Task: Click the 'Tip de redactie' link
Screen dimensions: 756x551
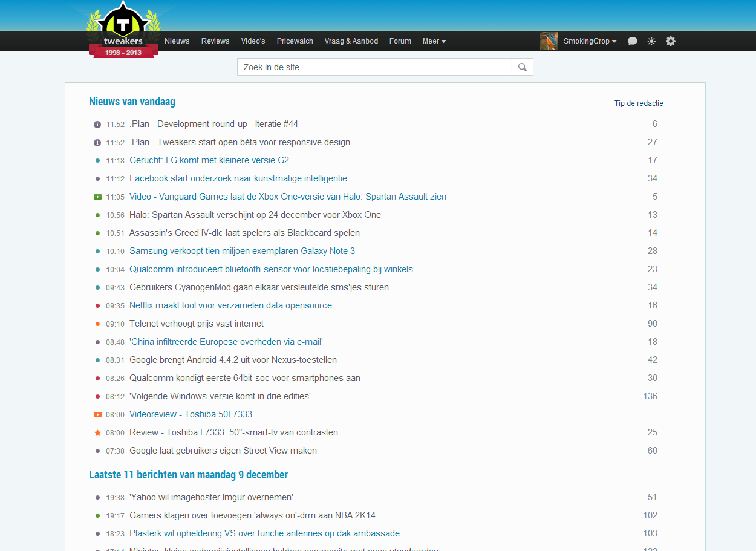Action: 639,103
